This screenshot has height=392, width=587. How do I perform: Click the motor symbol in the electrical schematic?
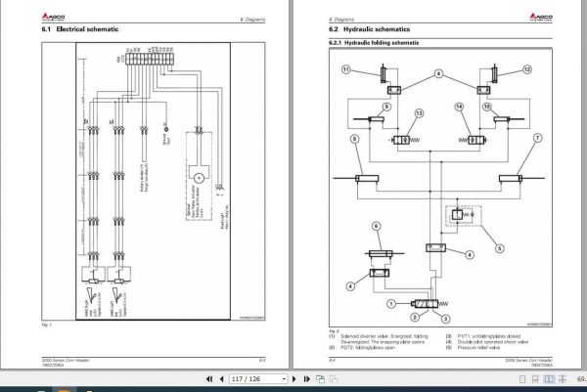(x=200, y=178)
